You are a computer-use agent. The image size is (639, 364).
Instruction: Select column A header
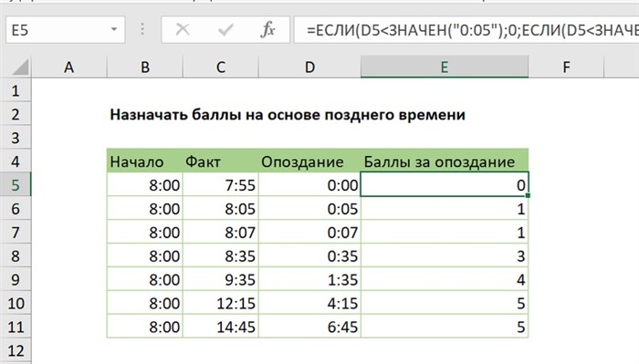(x=68, y=68)
